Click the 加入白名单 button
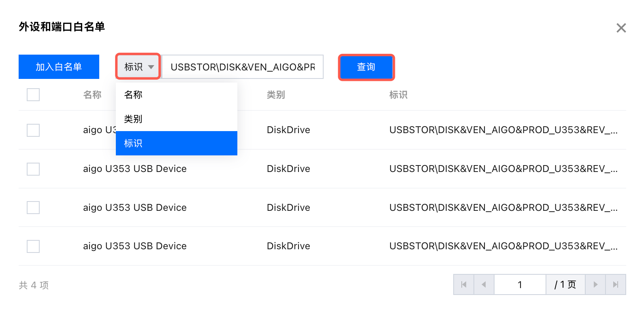The width and height of the screenshot is (644, 314). point(59,67)
